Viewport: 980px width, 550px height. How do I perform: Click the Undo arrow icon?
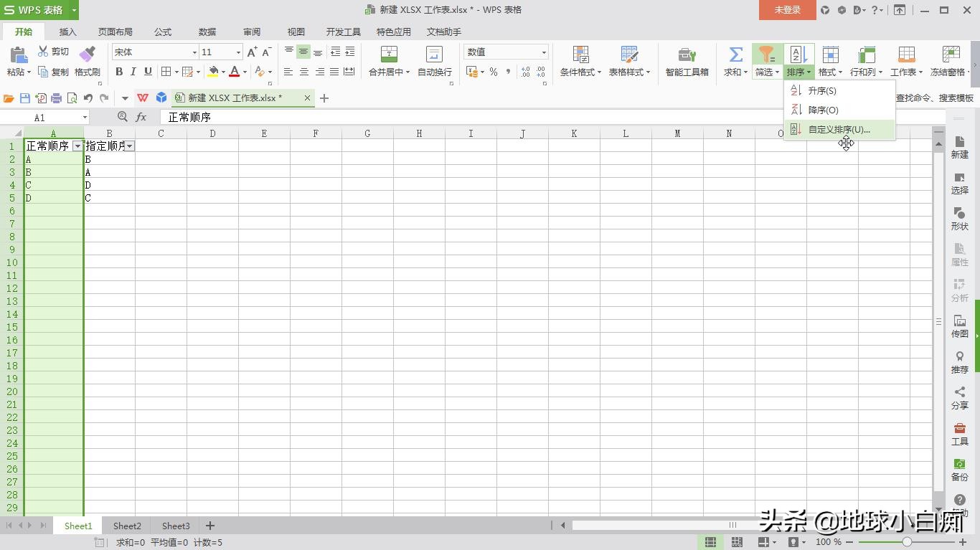[x=88, y=98]
